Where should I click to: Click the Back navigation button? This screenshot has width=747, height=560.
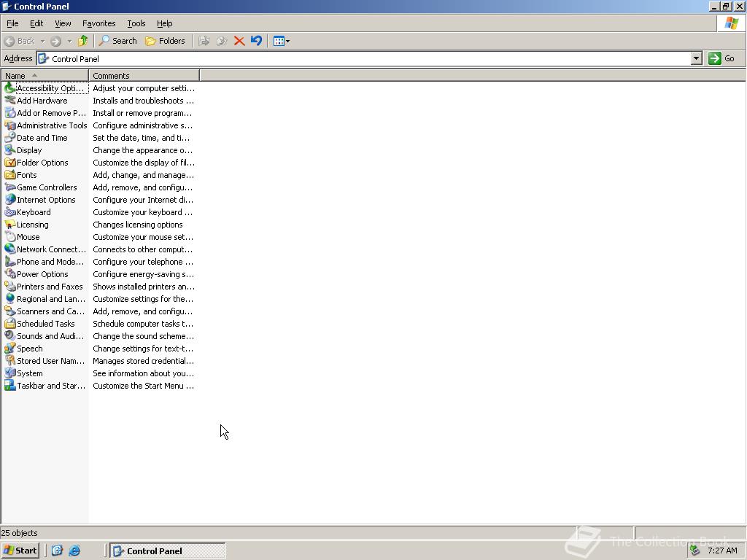[x=20, y=41]
